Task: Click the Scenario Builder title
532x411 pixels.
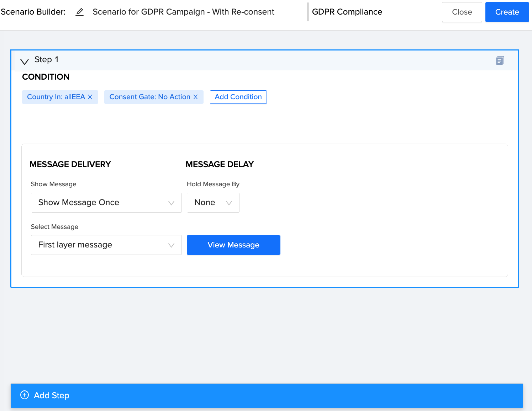Action: click(33, 12)
